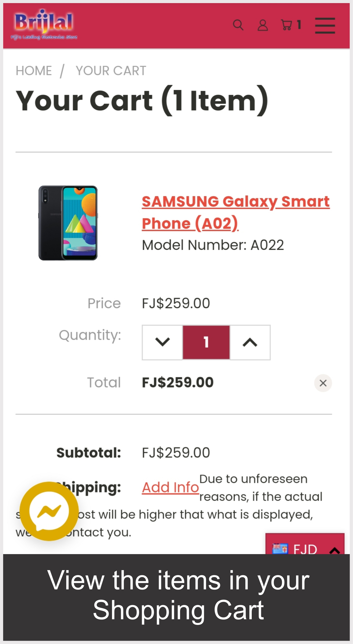353x644 pixels.
Task: Click the Brijlal store logo
Action: click(x=44, y=25)
